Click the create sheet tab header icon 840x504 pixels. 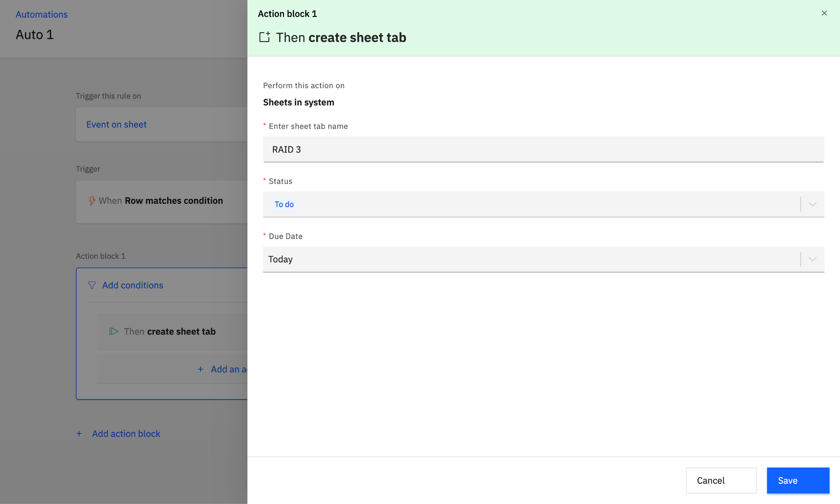(265, 37)
